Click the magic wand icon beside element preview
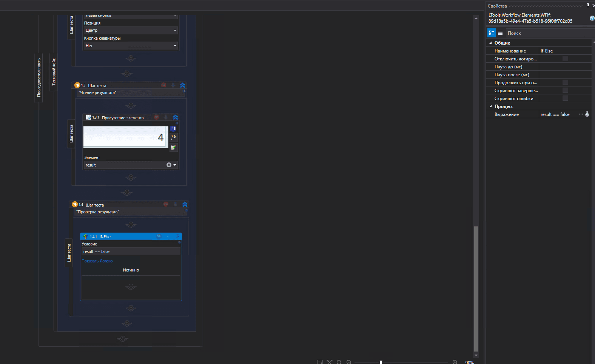This screenshot has width=595, height=364. tap(173, 137)
